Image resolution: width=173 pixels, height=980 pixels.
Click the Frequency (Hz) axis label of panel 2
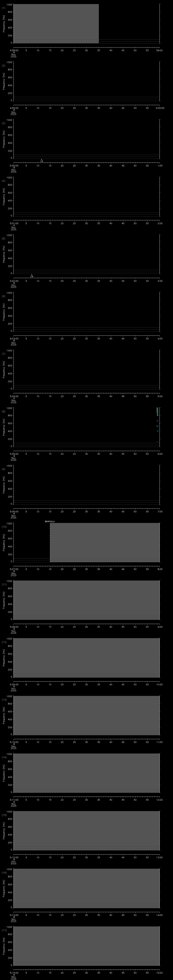pos(4,81)
